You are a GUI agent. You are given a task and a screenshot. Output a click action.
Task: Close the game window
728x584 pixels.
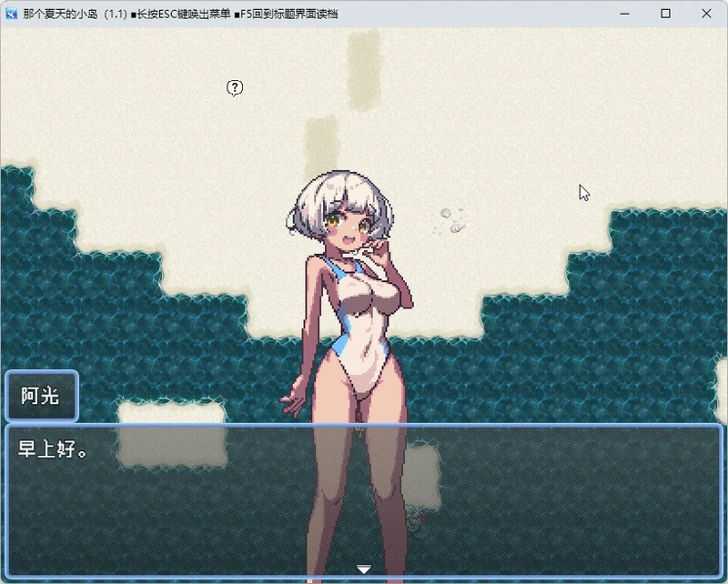(x=707, y=14)
